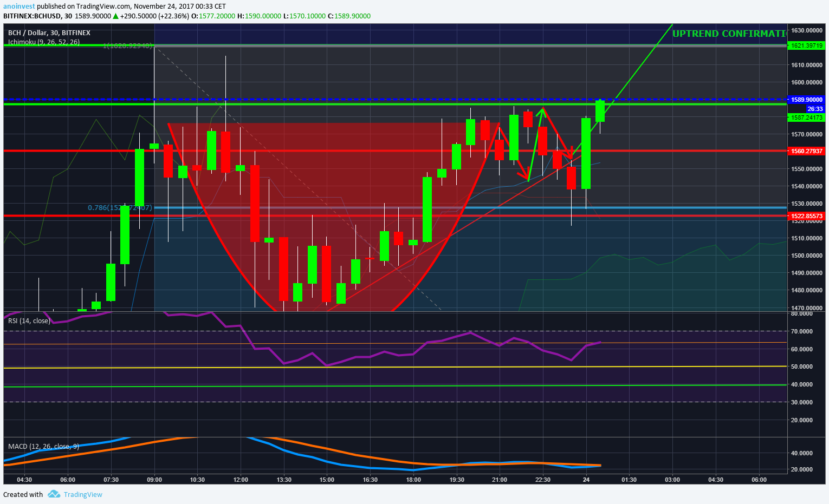Select the 0.786 Fibonacci level label

tap(120, 207)
